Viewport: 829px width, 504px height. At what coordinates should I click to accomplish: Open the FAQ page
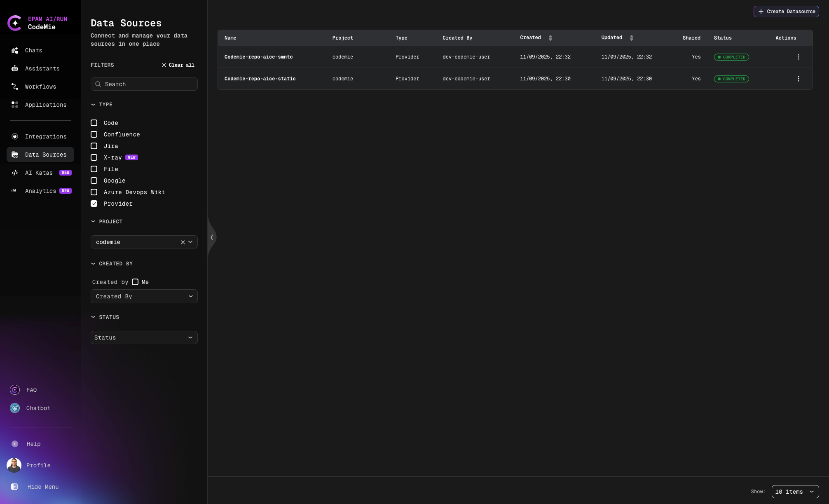[x=31, y=389]
